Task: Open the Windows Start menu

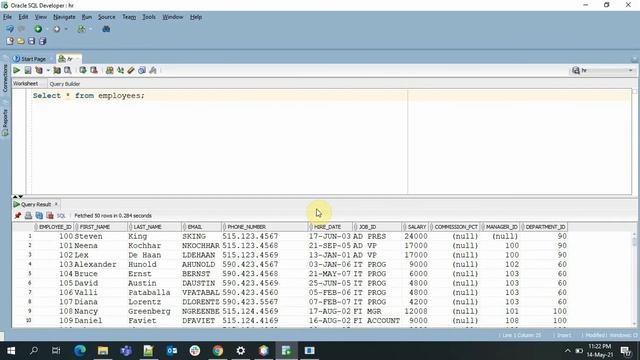Action: pyautogui.click(x=11, y=351)
